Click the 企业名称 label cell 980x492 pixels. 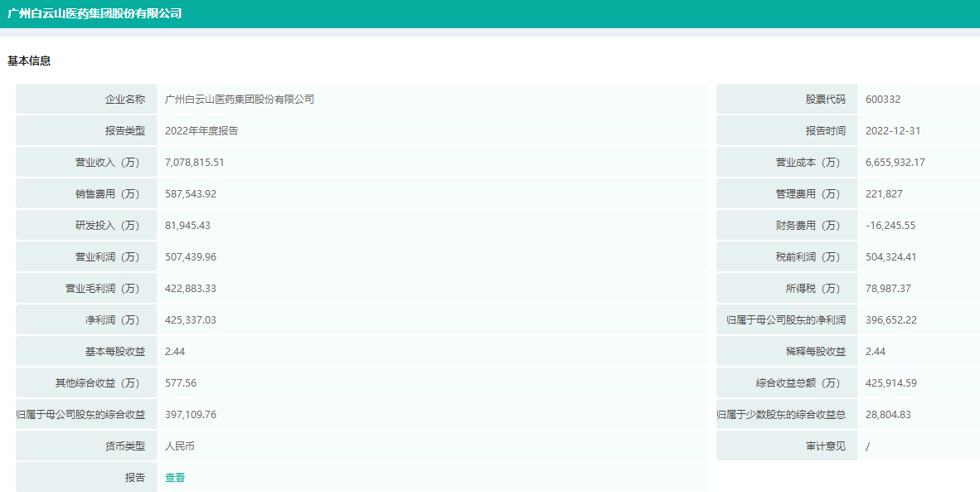pyautogui.click(x=86, y=99)
